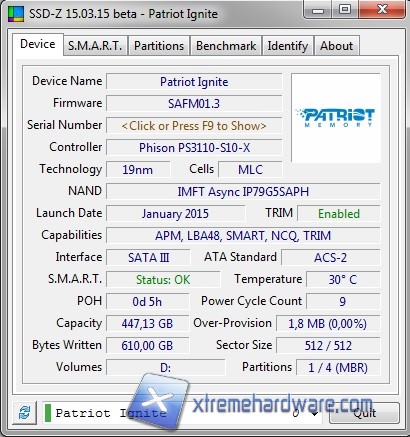410x437 pixels.
Task: Click the Capacity value 447,13 GB
Action: 147,324
